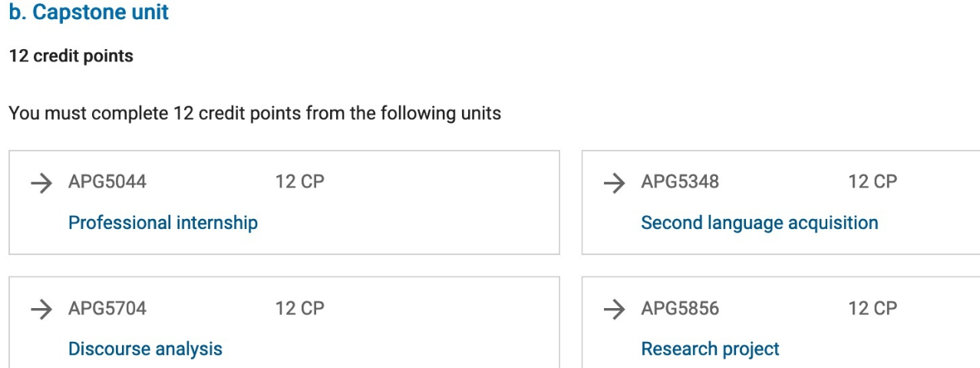Click the APG5044 unit code
The width and height of the screenshot is (980, 368).
pos(107,182)
